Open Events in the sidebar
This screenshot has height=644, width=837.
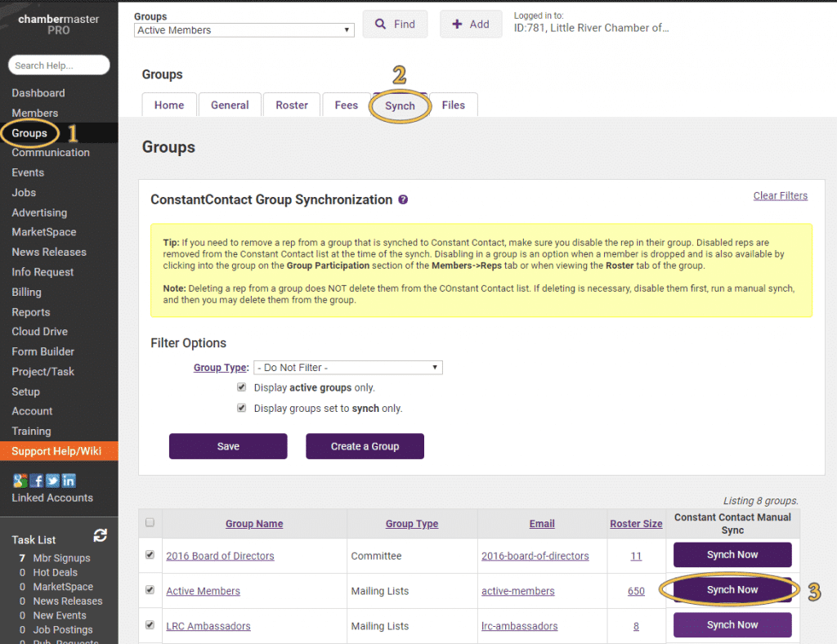click(28, 172)
